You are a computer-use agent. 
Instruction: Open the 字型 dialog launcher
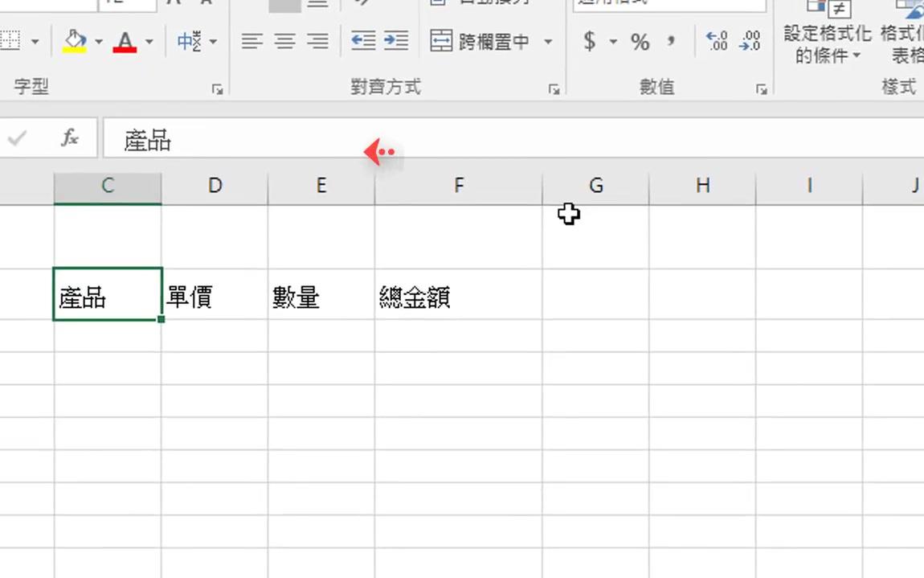tap(218, 91)
